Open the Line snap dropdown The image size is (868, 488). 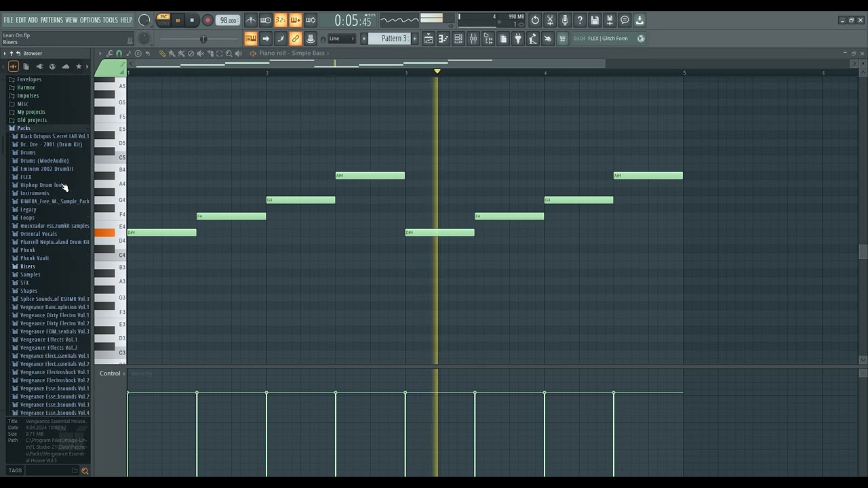pyautogui.click(x=342, y=39)
